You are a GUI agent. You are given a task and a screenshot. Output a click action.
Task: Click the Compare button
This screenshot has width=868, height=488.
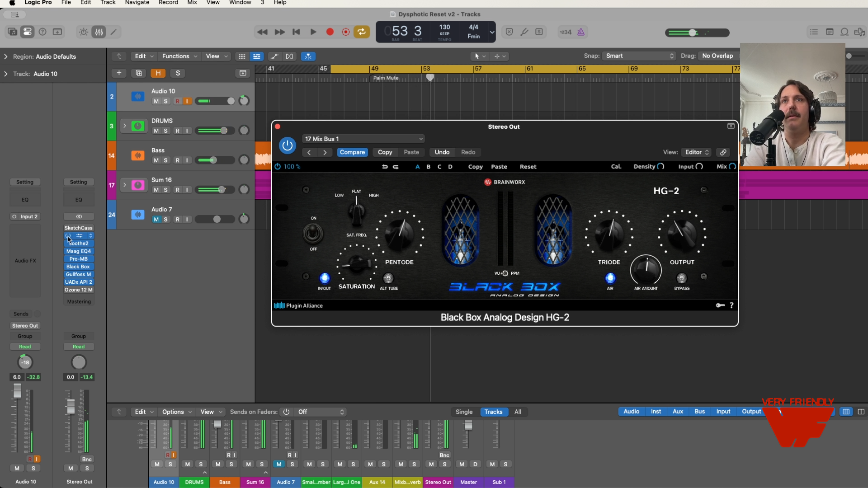[352, 152]
